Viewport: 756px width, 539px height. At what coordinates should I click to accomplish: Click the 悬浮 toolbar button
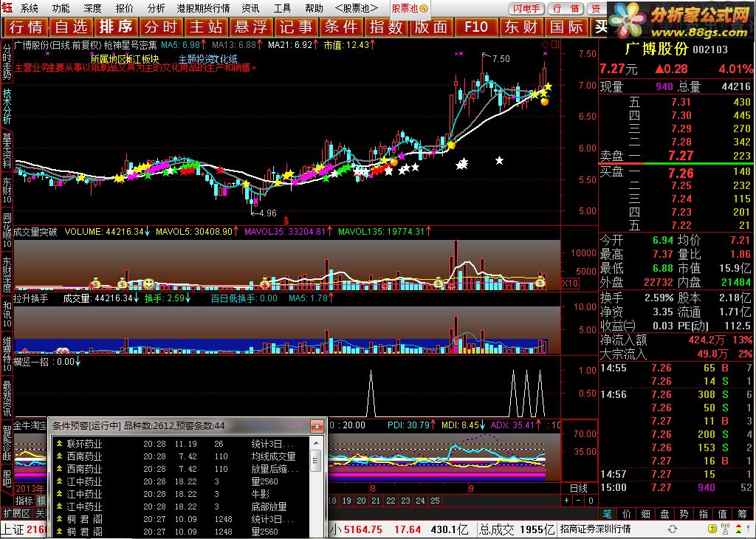coord(251,27)
